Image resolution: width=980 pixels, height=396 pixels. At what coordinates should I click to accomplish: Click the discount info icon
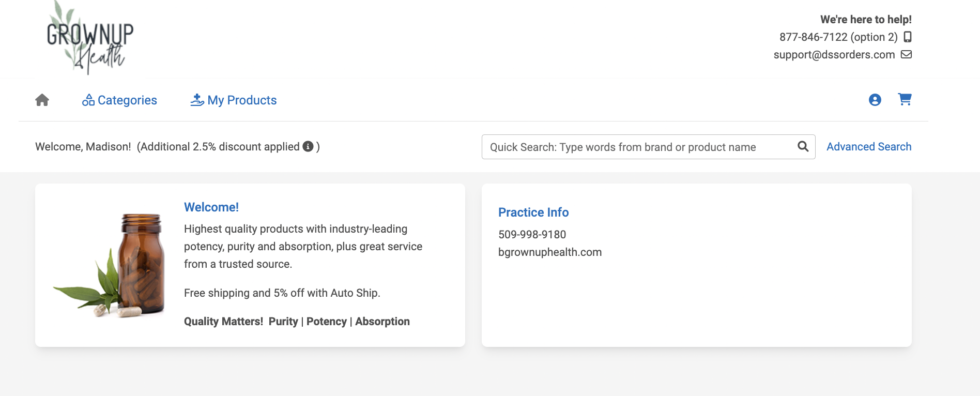coord(308,146)
